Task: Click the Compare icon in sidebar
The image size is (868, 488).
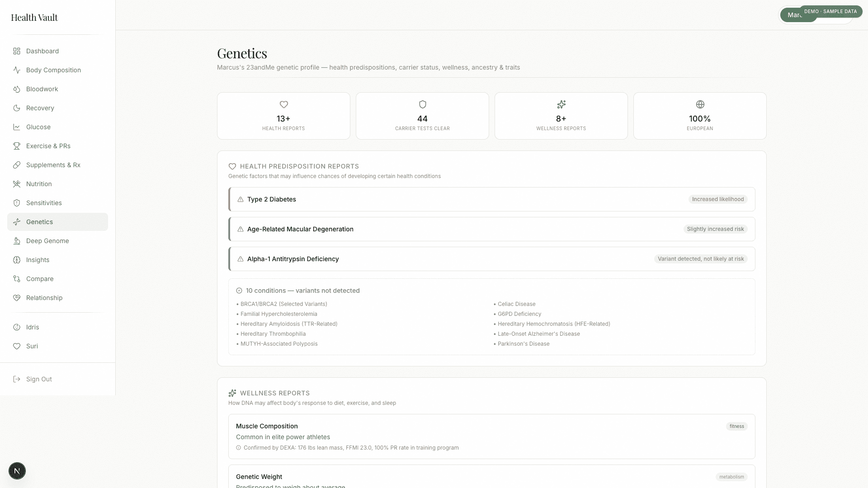Action: click(17, 279)
